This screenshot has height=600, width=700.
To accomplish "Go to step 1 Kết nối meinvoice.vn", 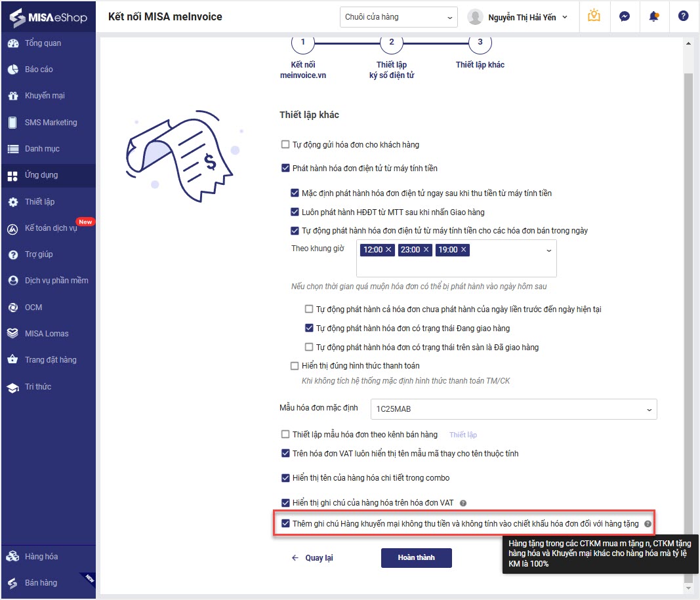I will (303, 43).
